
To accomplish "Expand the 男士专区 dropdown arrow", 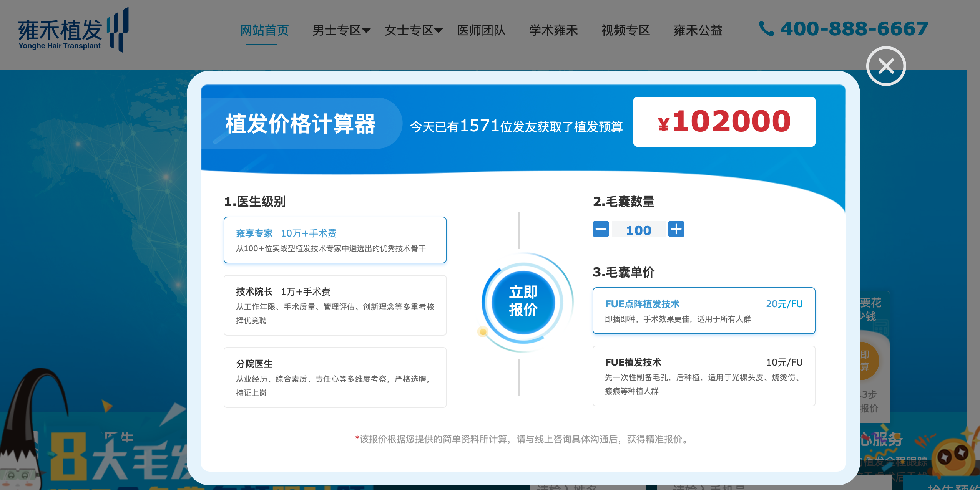I will pyautogui.click(x=366, y=31).
